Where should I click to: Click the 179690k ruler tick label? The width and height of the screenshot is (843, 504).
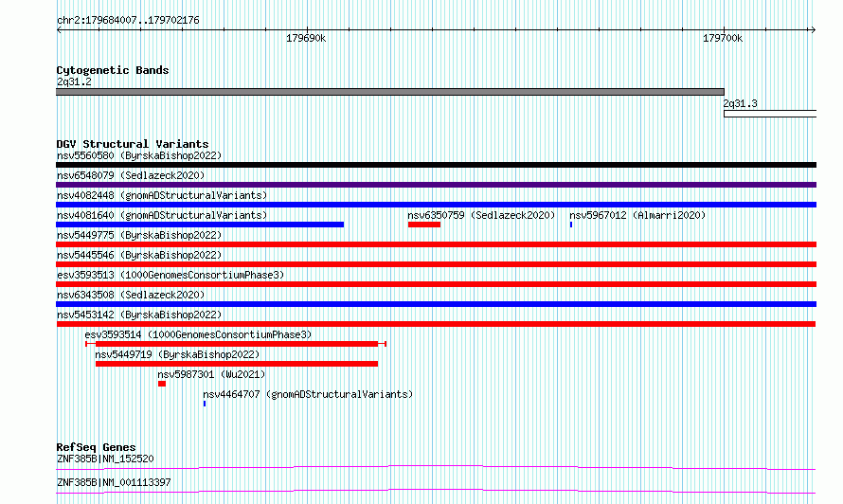point(306,39)
